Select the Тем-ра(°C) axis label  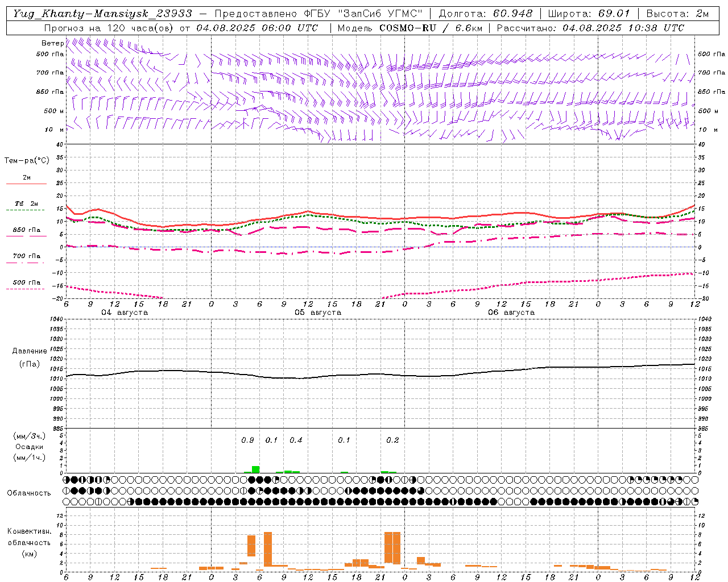click(27, 161)
